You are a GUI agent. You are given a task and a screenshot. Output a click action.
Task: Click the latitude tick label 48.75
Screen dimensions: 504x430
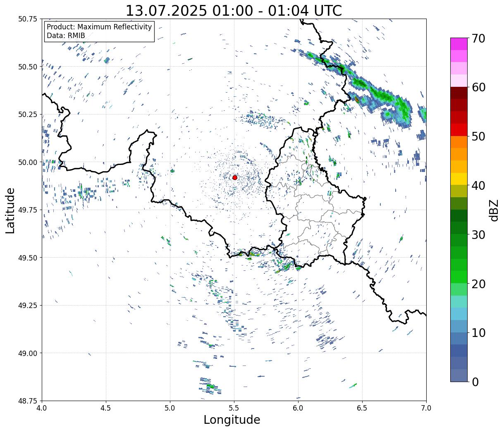(x=28, y=401)
